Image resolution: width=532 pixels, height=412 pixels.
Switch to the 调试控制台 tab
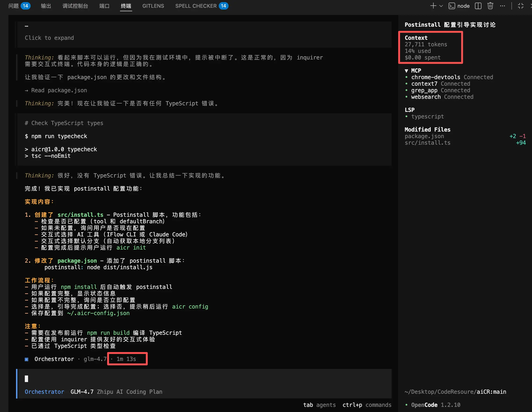(x=75, y=6)
